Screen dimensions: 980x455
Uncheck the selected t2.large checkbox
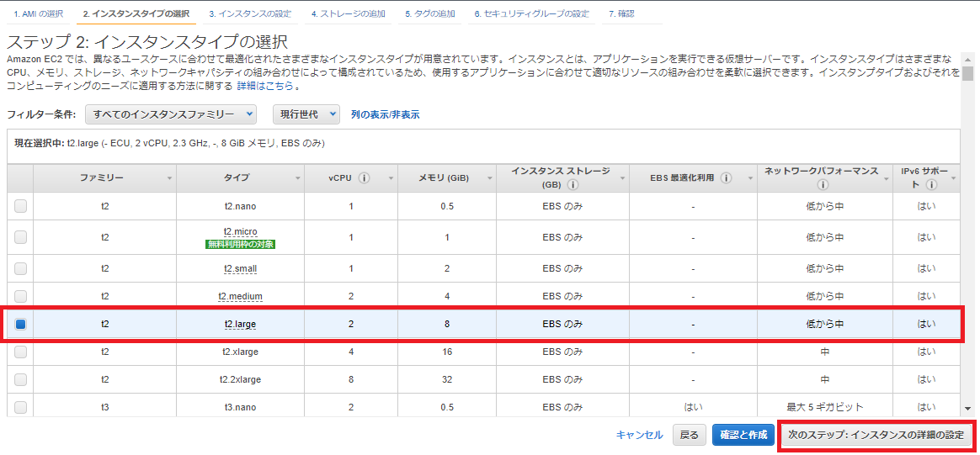[x=20, y=324]
